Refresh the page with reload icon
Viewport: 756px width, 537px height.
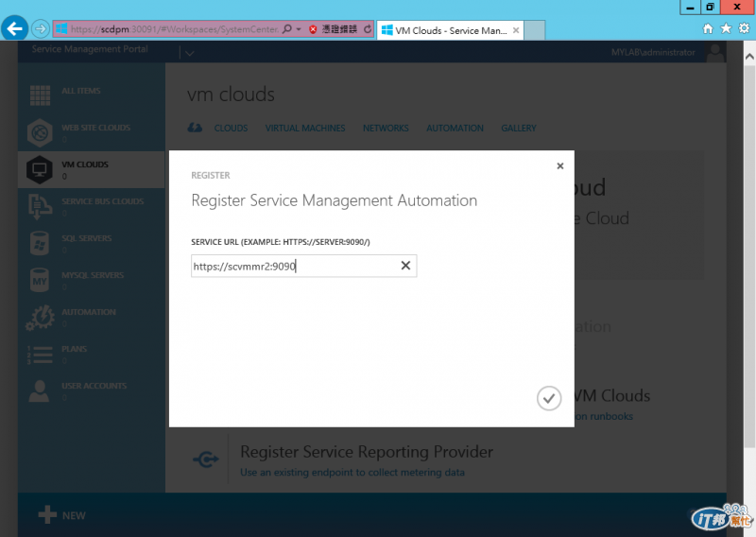coord(368,29)
